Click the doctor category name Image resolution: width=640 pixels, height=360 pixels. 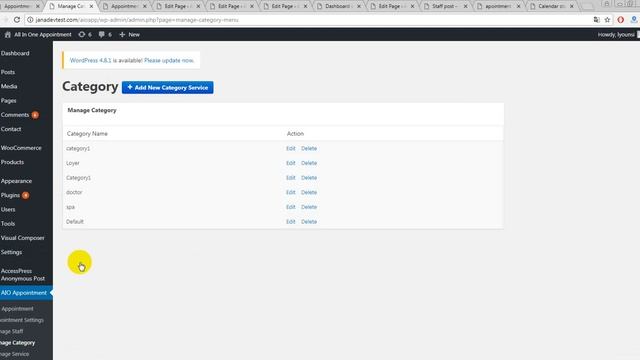tap(74, 192)
